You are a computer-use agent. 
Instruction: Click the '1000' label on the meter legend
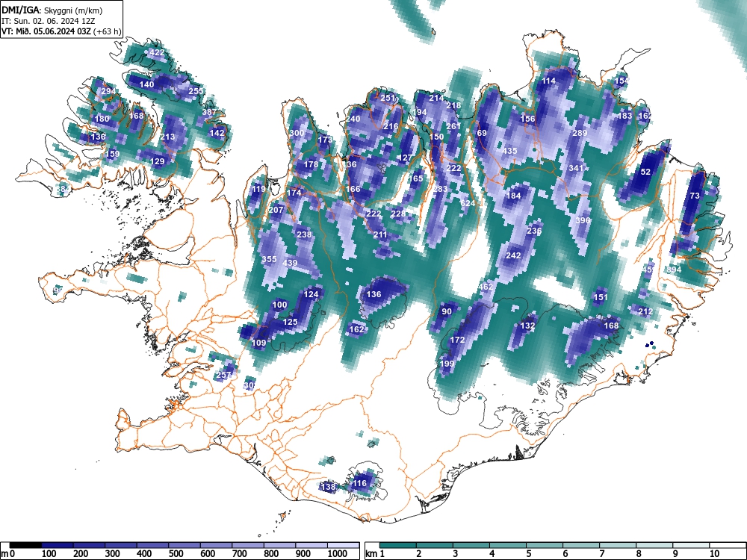pos(338,554)
